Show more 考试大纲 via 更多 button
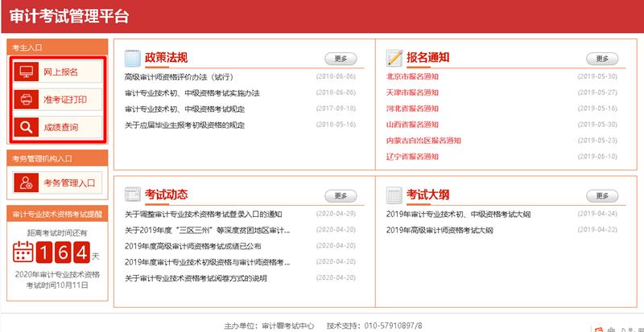The width and height of the screenshot is (644, 332). (602, 195)
